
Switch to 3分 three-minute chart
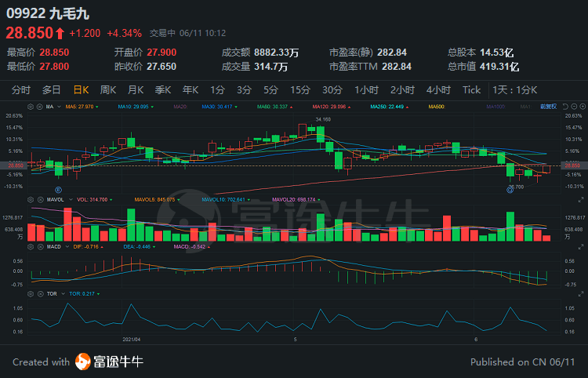click(x=244, y=90)
